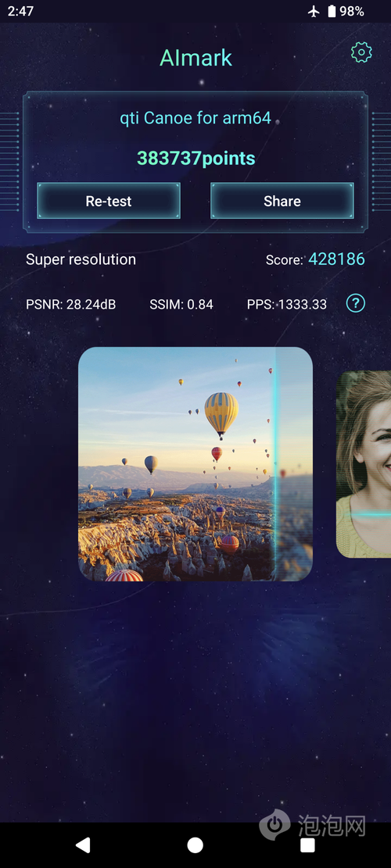Tap the 383737points total score
The image size is (391, 868).
pos(196,159)
